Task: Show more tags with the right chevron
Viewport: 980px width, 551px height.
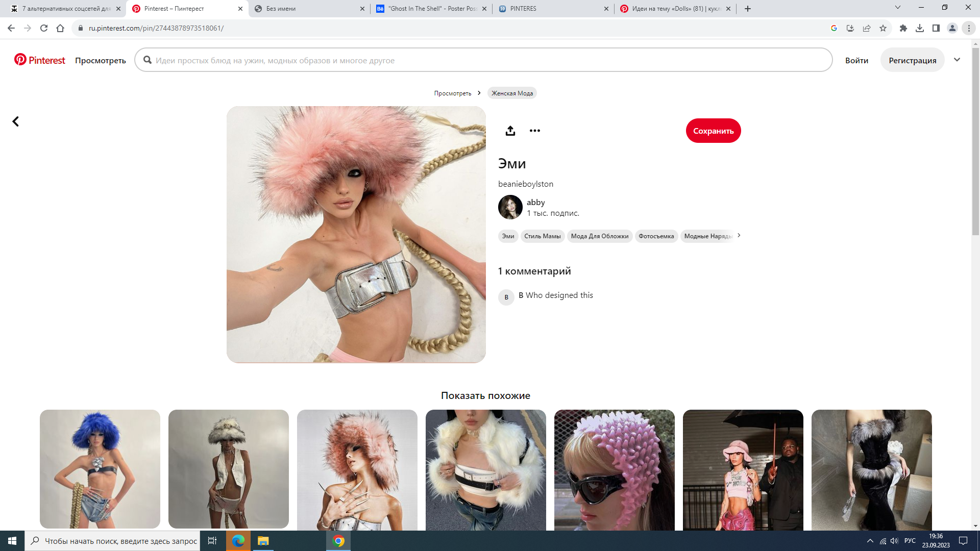Action: click(739, 235)
